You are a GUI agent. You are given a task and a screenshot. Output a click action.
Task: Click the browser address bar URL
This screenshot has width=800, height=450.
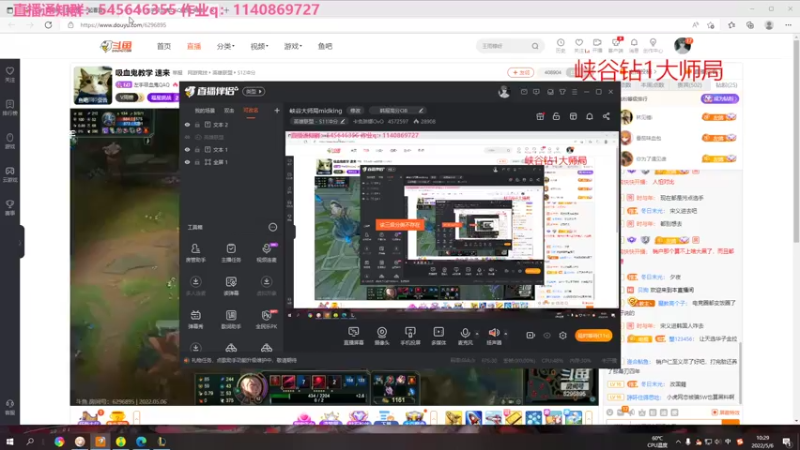click(x=123, y=24)
